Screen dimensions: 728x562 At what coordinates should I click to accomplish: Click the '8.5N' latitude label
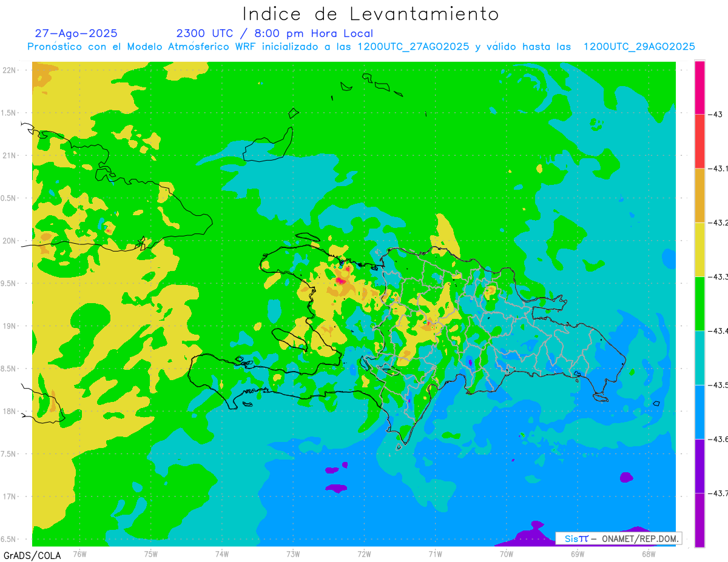pos(8,369)
